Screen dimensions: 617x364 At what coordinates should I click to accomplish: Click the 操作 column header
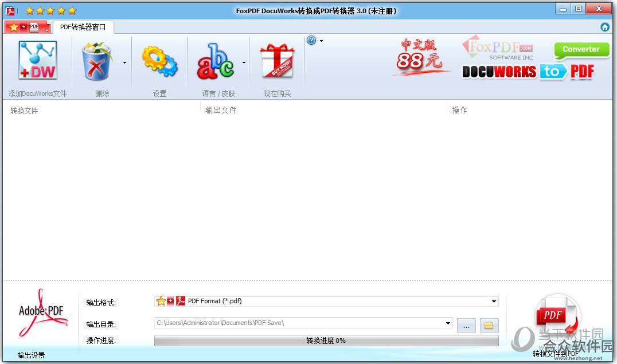[460, 110]
